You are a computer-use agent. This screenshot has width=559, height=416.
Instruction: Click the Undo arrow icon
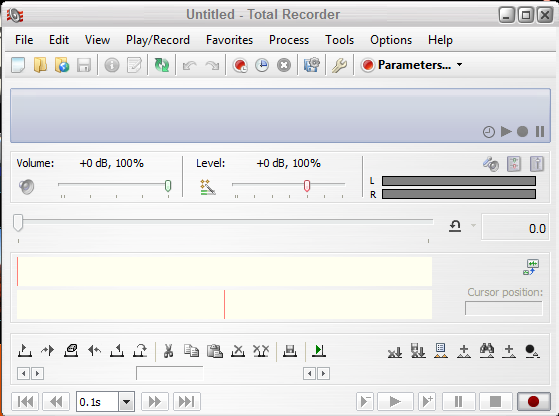point(189,66)
